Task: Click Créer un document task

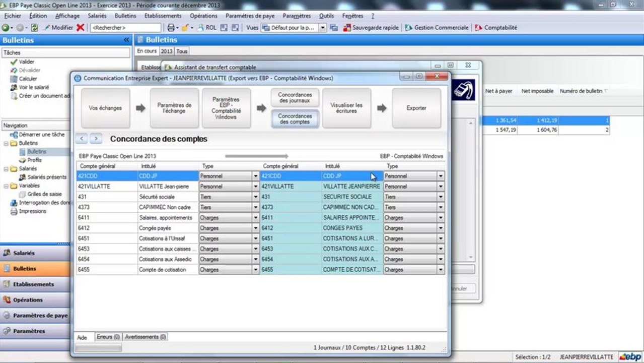Action: (40, 96)
